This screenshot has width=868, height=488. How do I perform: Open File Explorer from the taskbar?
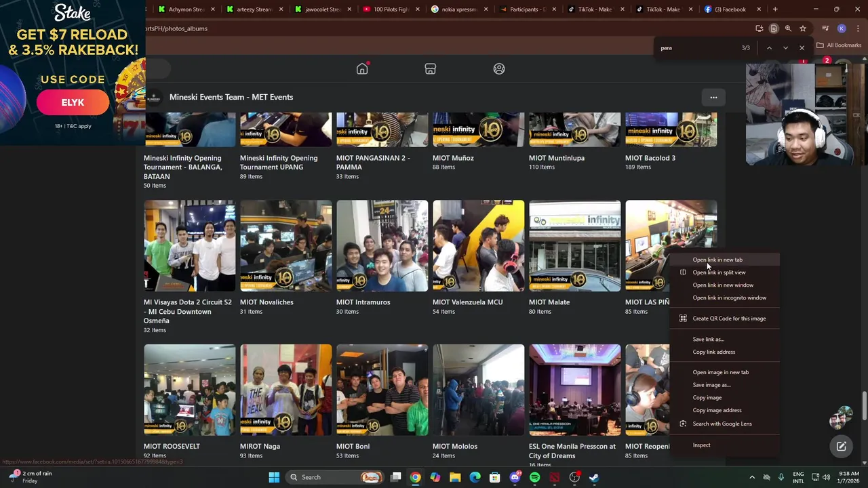455,477
